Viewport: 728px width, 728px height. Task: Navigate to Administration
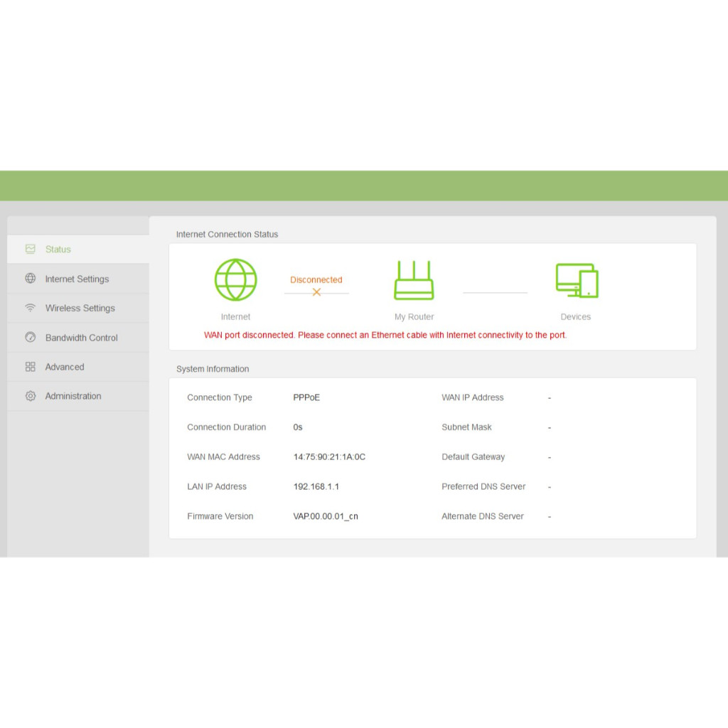(x=73, y=396)
